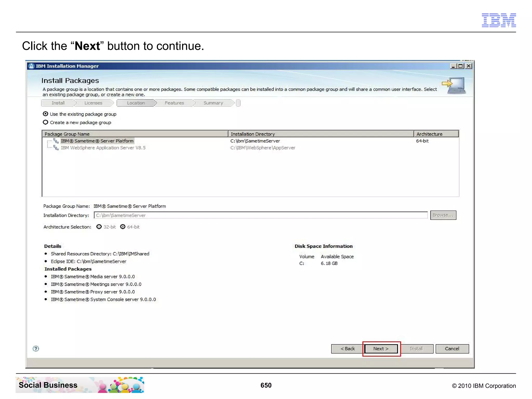
Task: Go to the Install wizard step
Action: pos(58,103)
